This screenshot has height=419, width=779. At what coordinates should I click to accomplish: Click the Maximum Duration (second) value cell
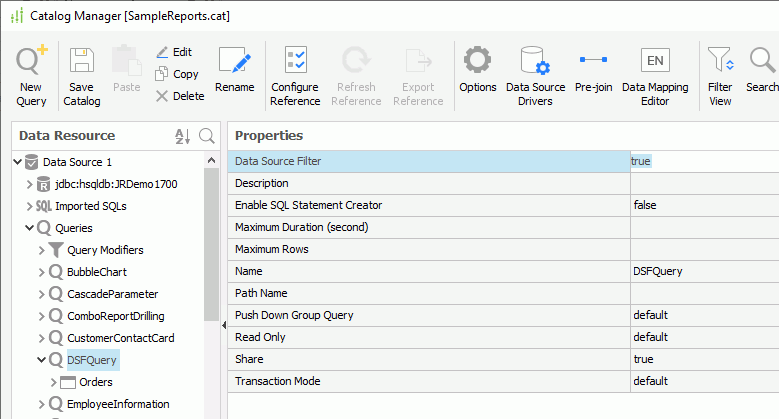704,227
